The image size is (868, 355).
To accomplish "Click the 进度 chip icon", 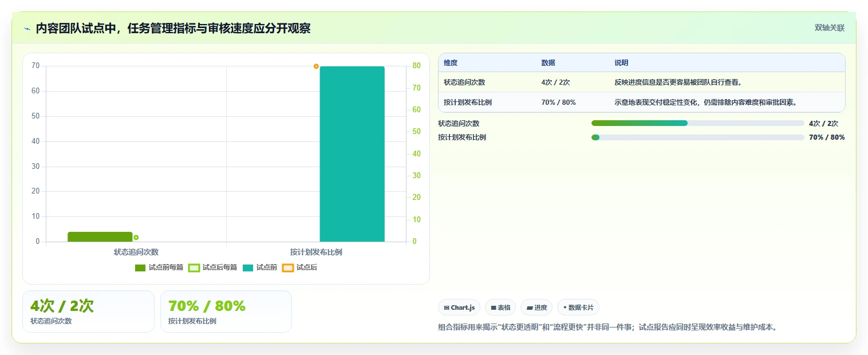I will point(530,308).
